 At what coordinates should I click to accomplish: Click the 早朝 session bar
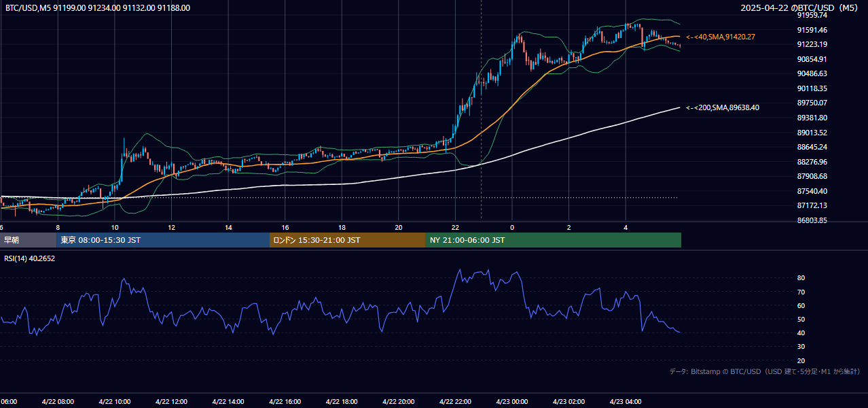tap(28, 240)
